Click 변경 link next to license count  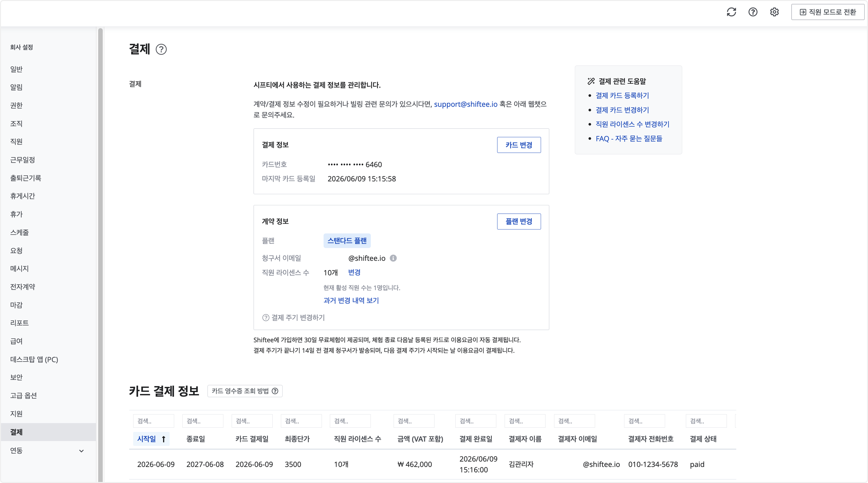click(354, 272)
